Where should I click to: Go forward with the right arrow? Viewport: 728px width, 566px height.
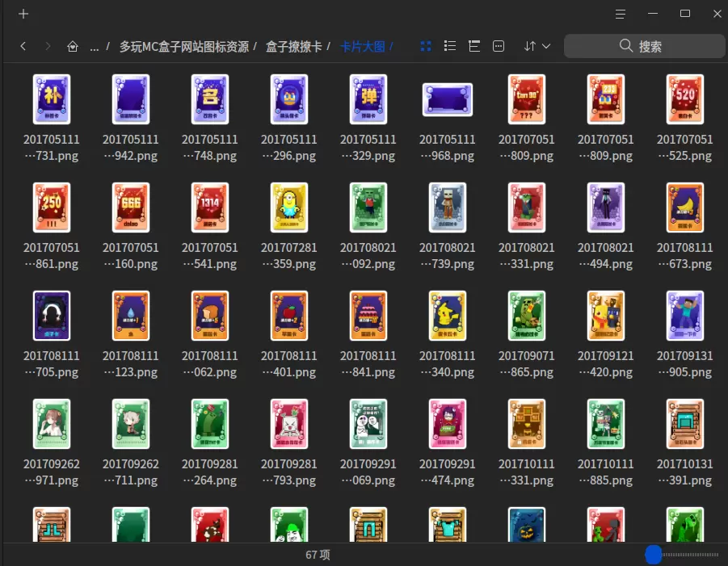(48, 46)
